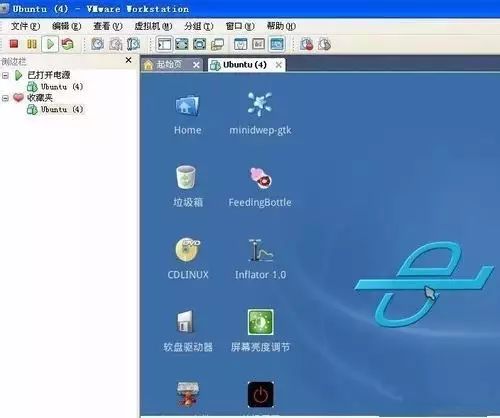Open the 虚拟机(M) menu

(x=153, y=26)
